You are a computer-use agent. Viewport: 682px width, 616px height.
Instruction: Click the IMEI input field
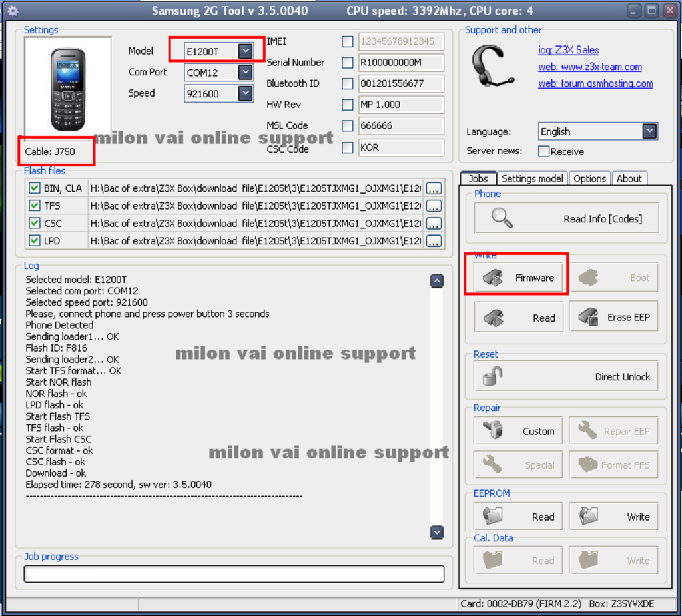click(400, 41)
